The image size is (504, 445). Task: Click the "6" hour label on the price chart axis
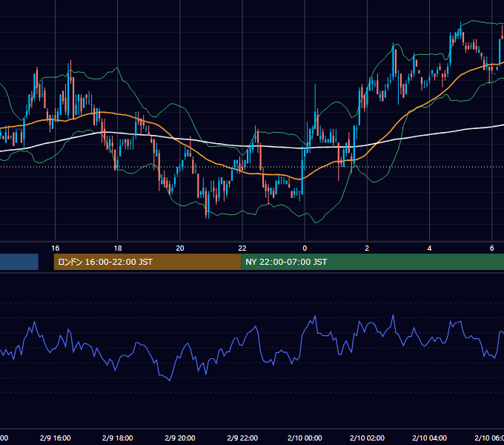[x=492, y=248]
